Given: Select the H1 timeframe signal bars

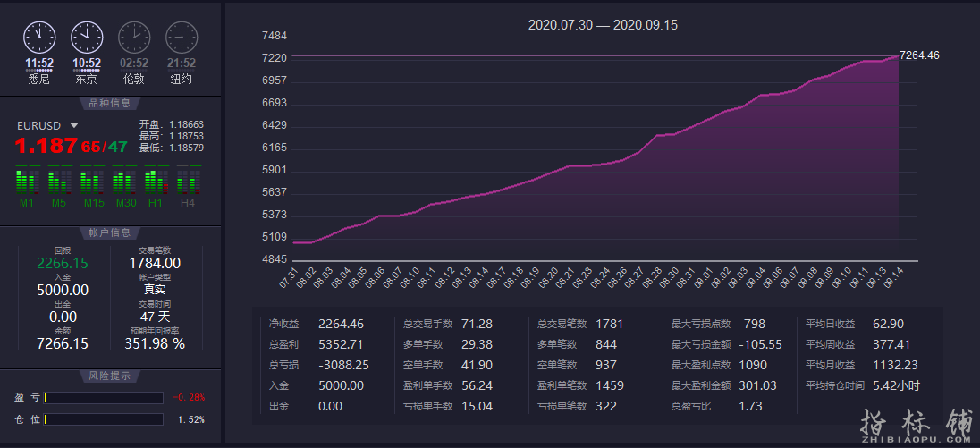Looking at the screenshot, I should [x=156, y=182].
